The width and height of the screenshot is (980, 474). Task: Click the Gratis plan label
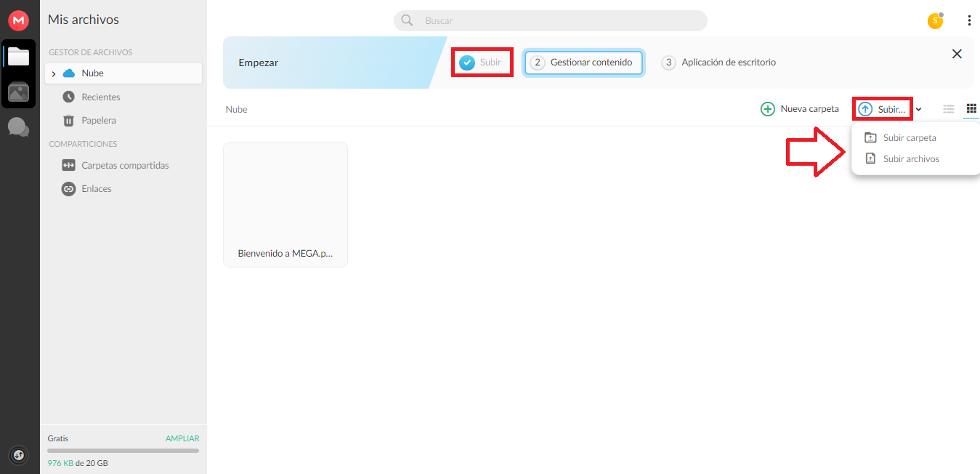[58, 438]
